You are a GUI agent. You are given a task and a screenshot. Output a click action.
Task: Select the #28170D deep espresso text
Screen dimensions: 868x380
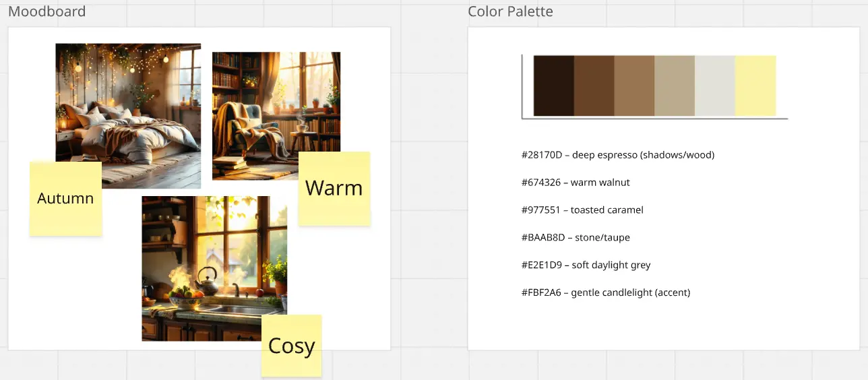point(617,155)
